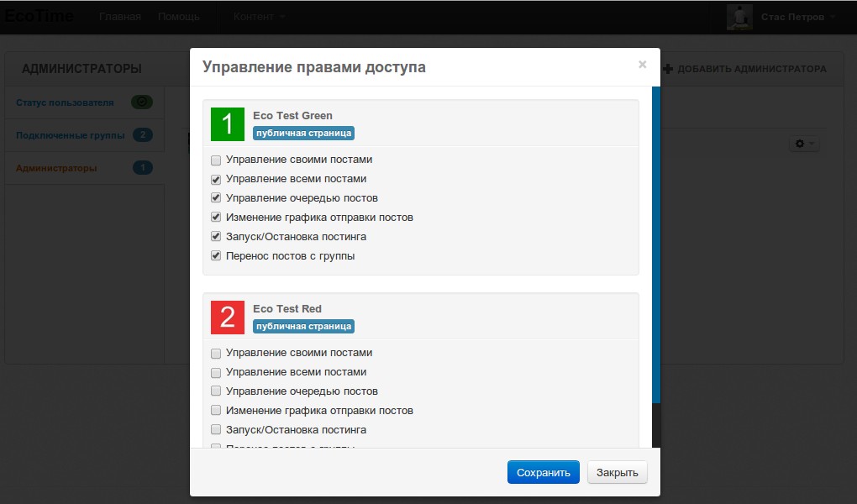Viewport: 857px width, 504px height.
Task: Enable 'Управление своими постами' for Eco Test Green
Action: click(216, 160)
